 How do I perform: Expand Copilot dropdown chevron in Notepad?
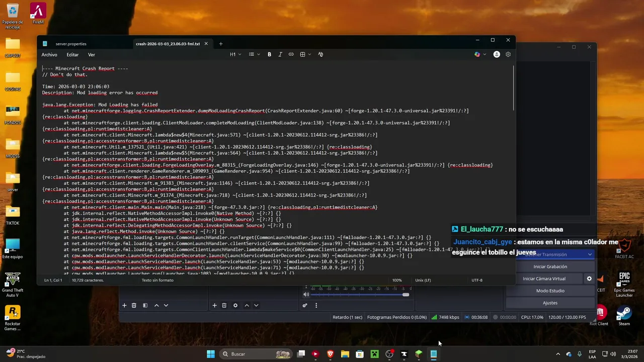pos(485,54)
